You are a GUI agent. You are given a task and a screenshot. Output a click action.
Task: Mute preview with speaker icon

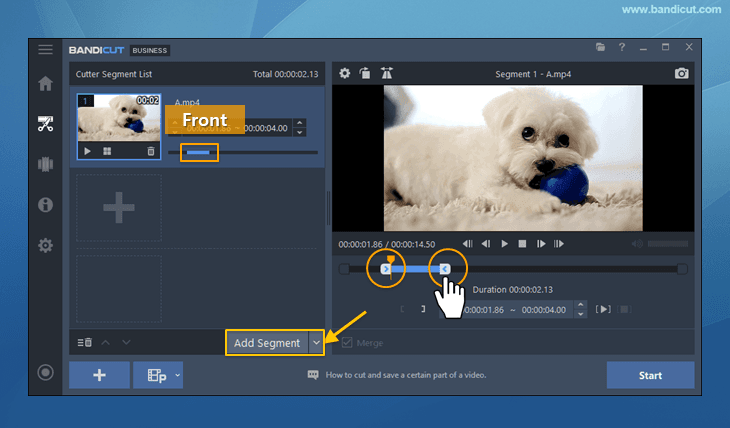637,244
